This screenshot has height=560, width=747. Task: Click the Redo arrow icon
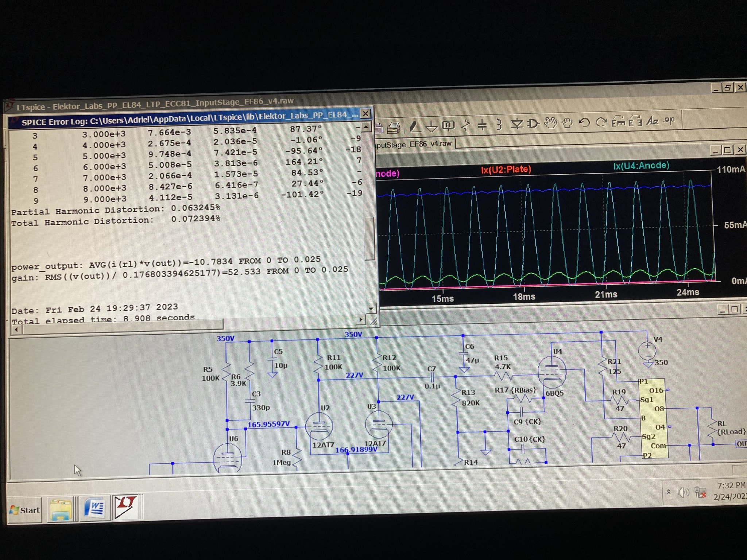pyautogui.click(x=601, y=122)
